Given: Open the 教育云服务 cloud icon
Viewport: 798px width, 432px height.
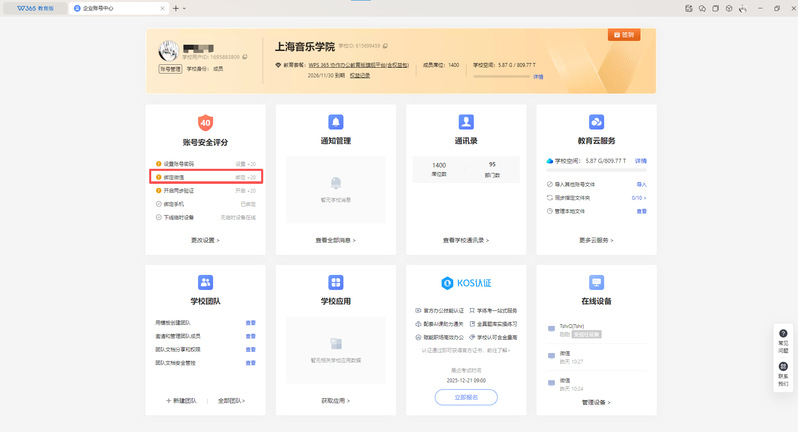Looking at the screenshot, I should point(596,122).
